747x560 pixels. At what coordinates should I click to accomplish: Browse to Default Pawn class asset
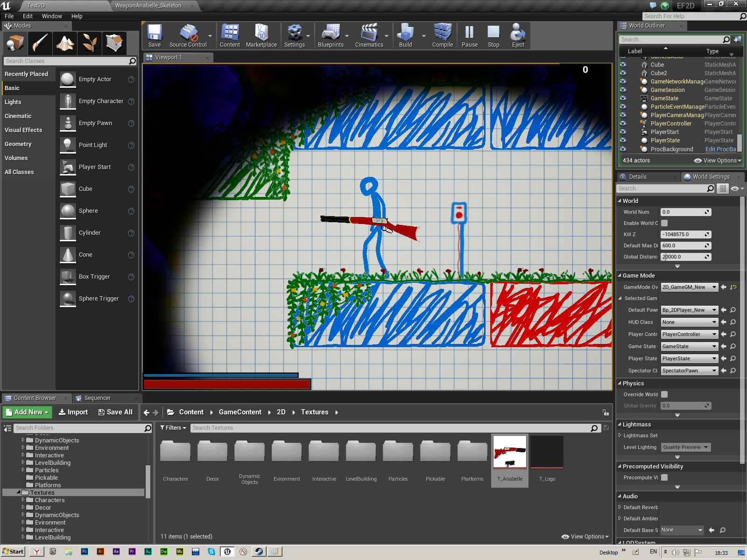(x=733, y=310)
